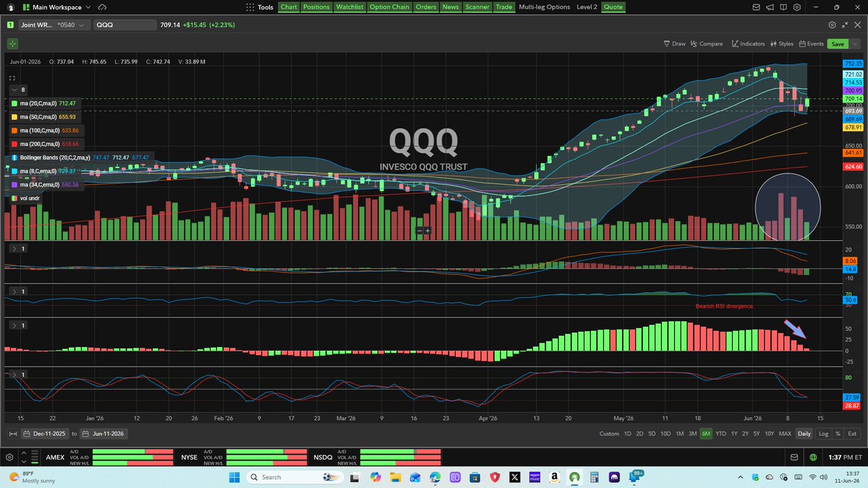
Task: Click bottom status bar settings gear
Action: pos(9,458)
